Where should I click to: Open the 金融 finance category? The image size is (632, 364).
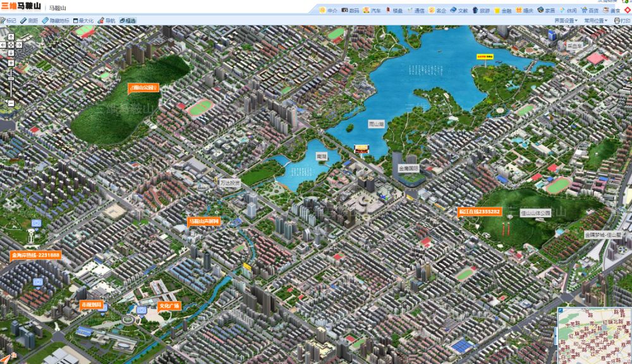click(x=502, y=11)
